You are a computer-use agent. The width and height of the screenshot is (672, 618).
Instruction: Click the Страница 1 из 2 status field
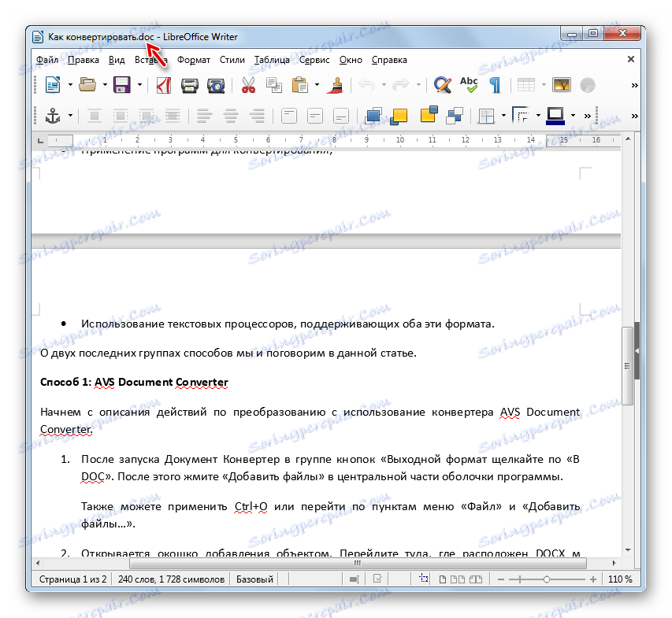[x=72, y=579]
